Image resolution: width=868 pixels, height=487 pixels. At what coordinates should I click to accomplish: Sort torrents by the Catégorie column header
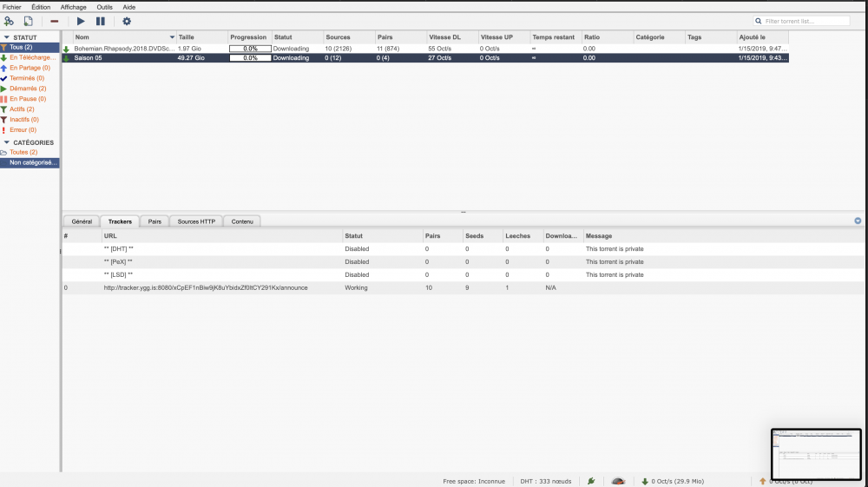point(660,37)
